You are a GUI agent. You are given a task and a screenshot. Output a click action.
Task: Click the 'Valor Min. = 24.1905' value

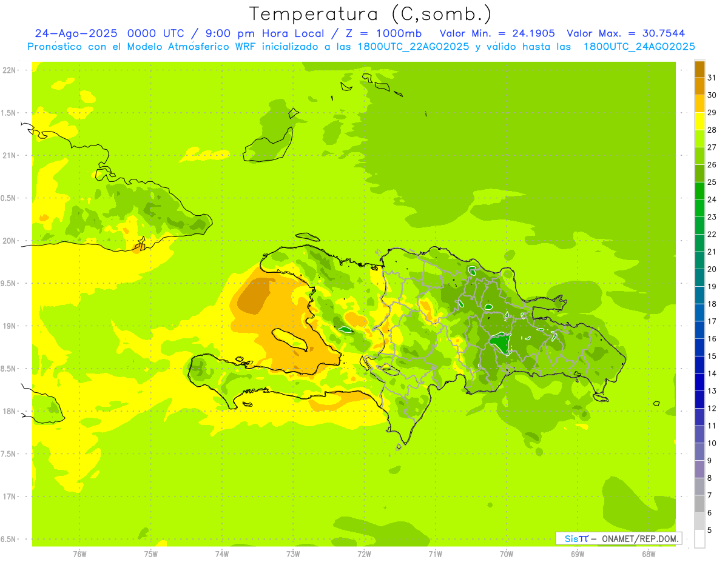click(497, 33)
